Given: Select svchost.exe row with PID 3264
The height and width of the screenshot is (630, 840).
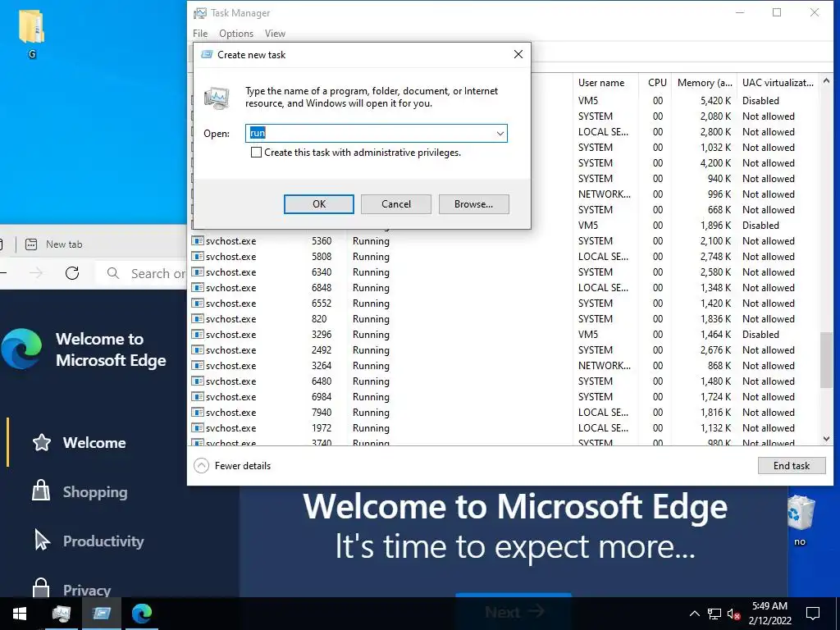Looking at the screenshot, I should (504, 365).
